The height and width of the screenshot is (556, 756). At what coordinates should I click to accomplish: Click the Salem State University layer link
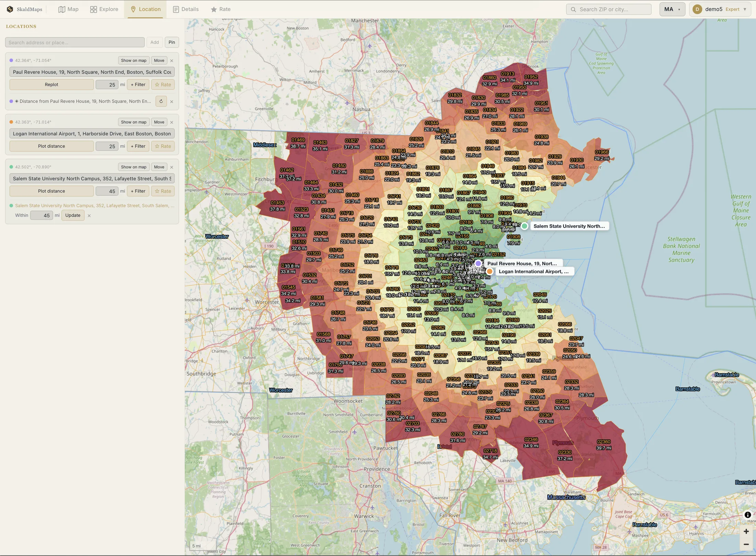coord(94,205)
